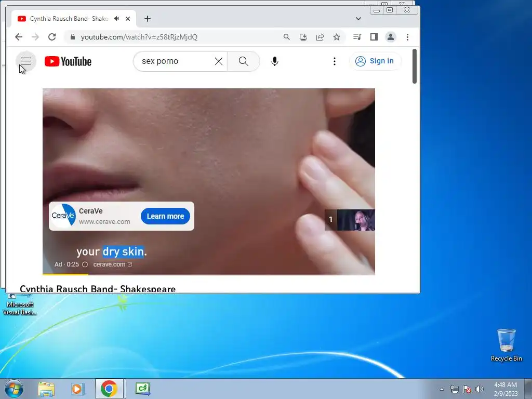Click the magnifier search button

[x=243, y=61]
